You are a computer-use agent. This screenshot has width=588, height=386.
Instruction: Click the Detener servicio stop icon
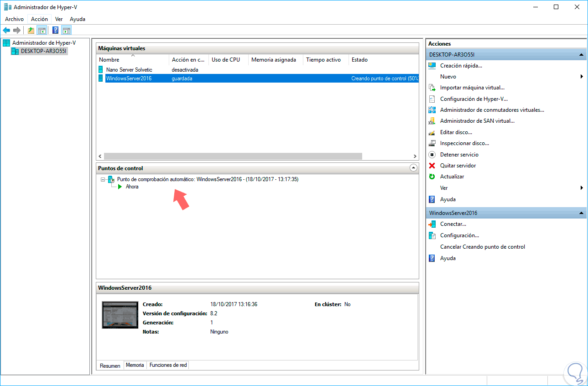[432, 155]
